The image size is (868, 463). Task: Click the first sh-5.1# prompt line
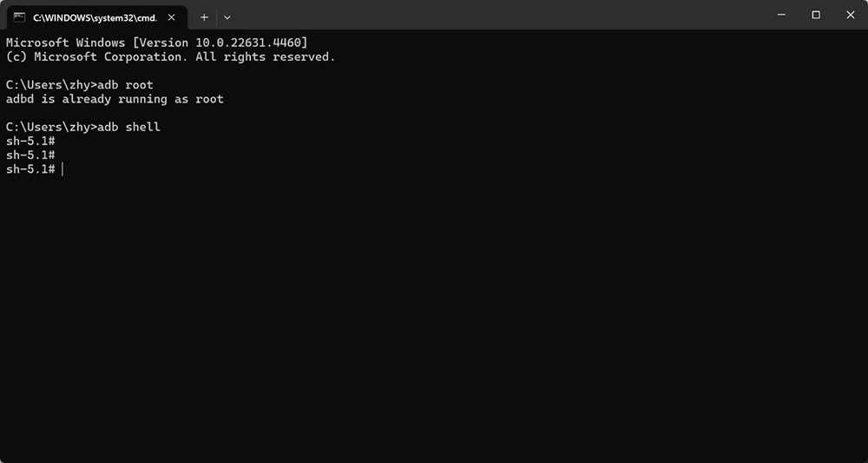[30, 142]
